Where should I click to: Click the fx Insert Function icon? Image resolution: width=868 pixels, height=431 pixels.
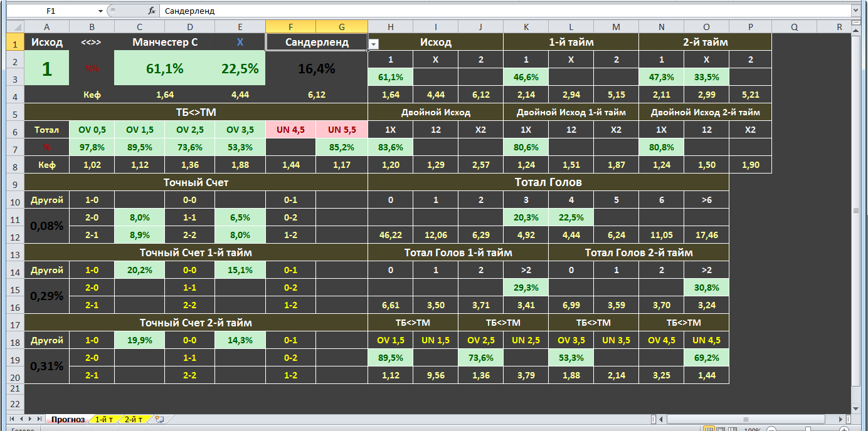(x=151, y=11)
